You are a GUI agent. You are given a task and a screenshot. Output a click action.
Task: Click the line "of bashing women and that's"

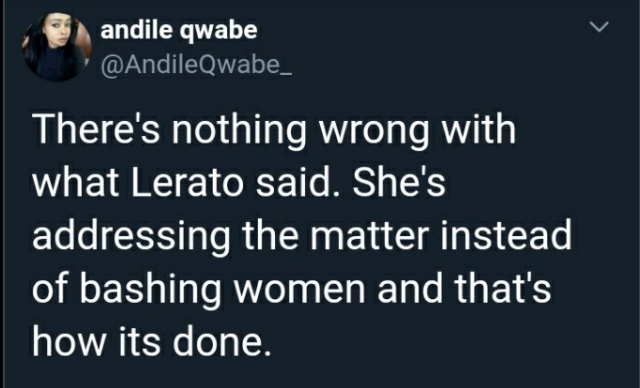click(x=292, y=290)
